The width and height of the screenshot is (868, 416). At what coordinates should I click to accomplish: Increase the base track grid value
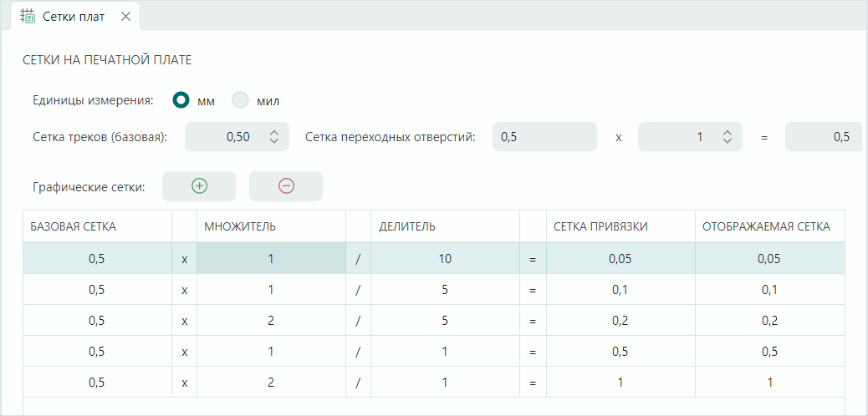274,132
